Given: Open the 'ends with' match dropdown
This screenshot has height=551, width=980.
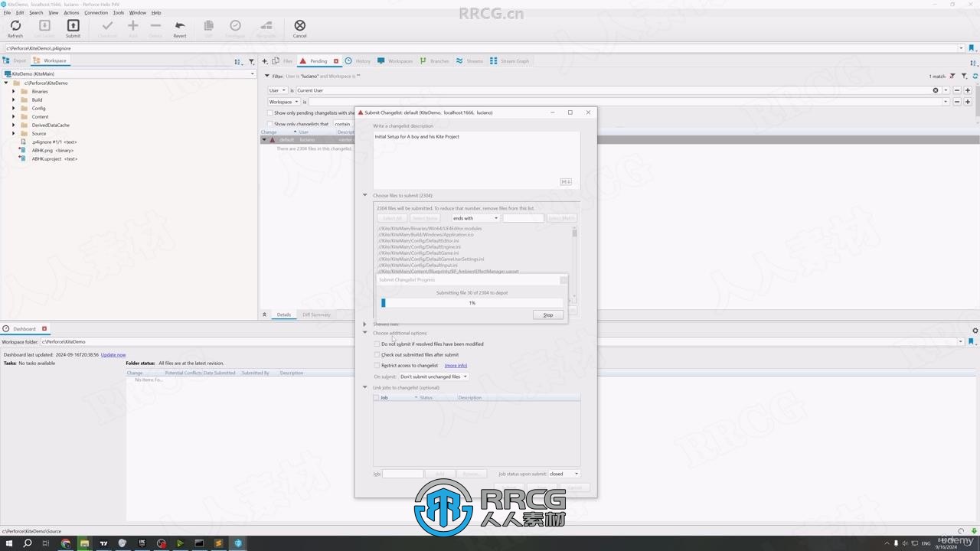Looking at the screenshot, I should point(475,218).
